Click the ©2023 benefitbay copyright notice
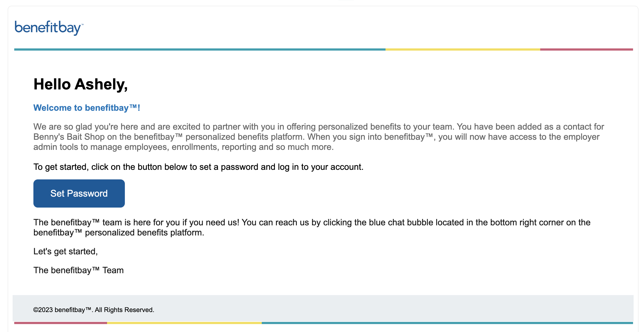The height and width of the screenshot is (332, 644). (x=62, y=310)
